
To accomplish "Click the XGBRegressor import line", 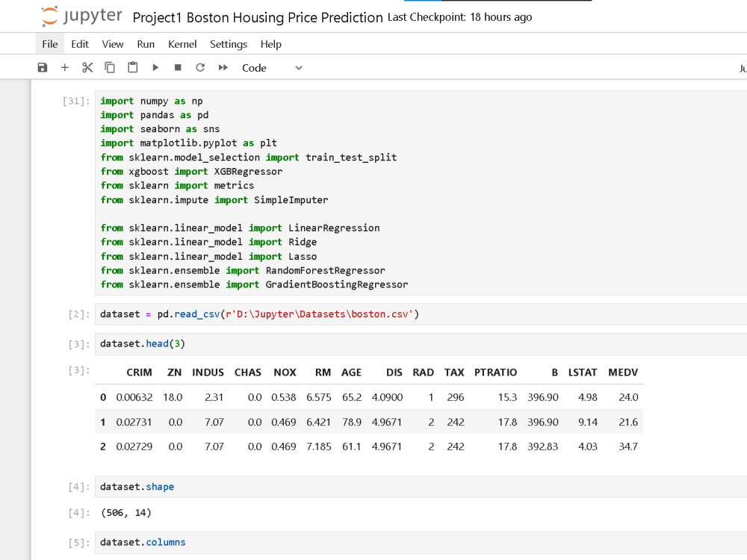I will point(191,172).
